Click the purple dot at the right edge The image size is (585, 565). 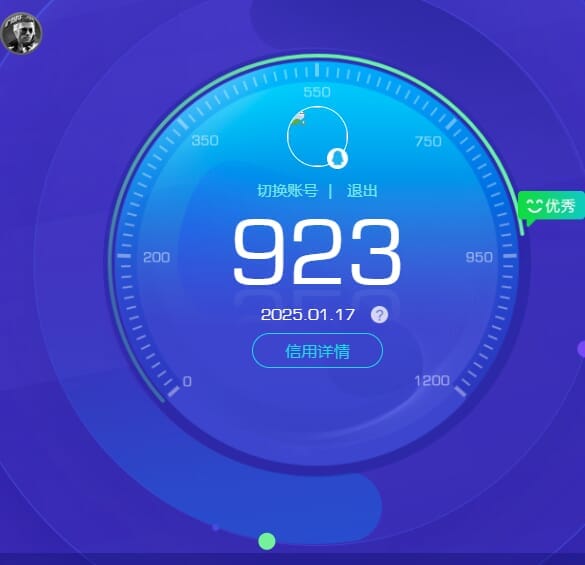pos(581,349)
